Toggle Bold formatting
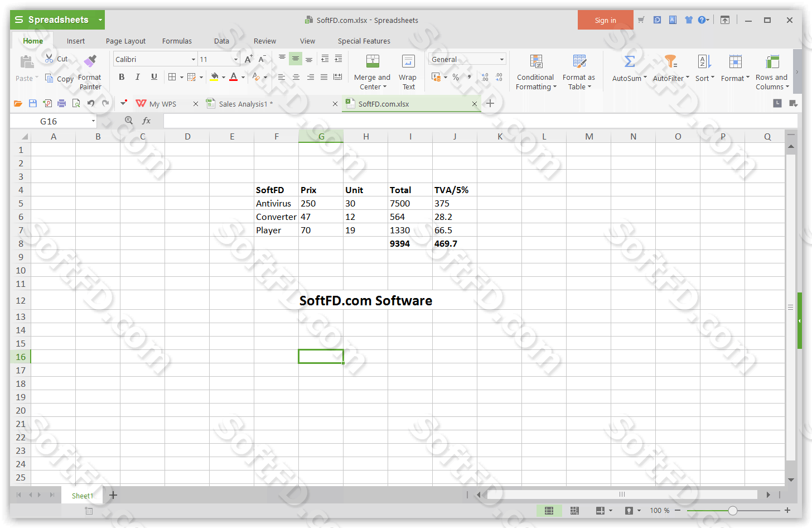Screen dimensions: 812x528 point(122,77)
